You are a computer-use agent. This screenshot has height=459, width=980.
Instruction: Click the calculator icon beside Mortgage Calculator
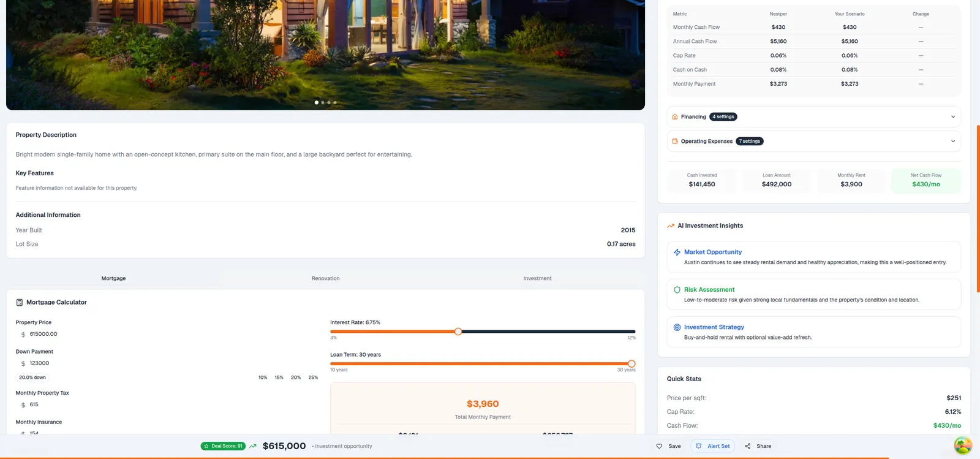(x=20, y=303)
